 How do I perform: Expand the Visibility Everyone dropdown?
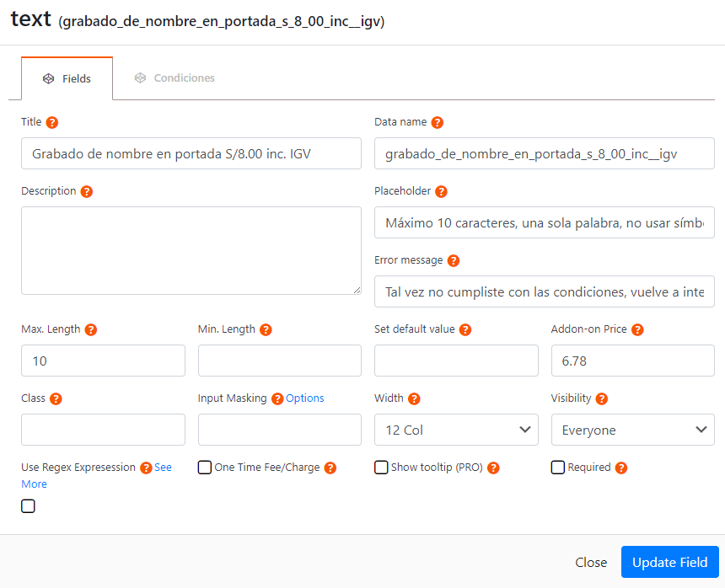(632, 430)
